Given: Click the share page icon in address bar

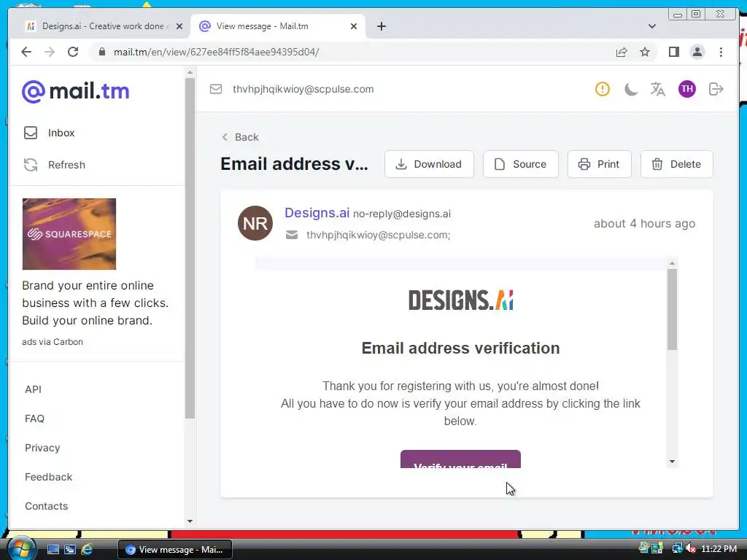Looking at the screenshot, I should (x=622, y=52).
